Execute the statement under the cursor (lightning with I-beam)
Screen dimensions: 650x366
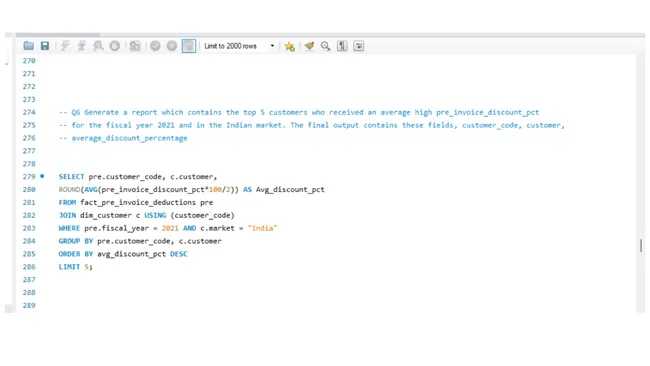click(82, 46)
